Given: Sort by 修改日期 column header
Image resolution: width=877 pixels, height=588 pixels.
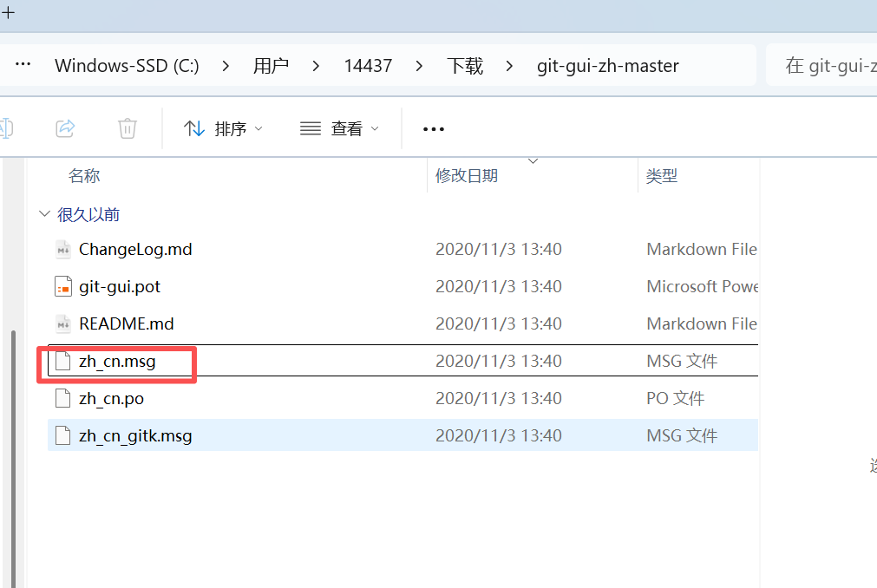Looking at the screenshot, I should [x=467, y=175].
